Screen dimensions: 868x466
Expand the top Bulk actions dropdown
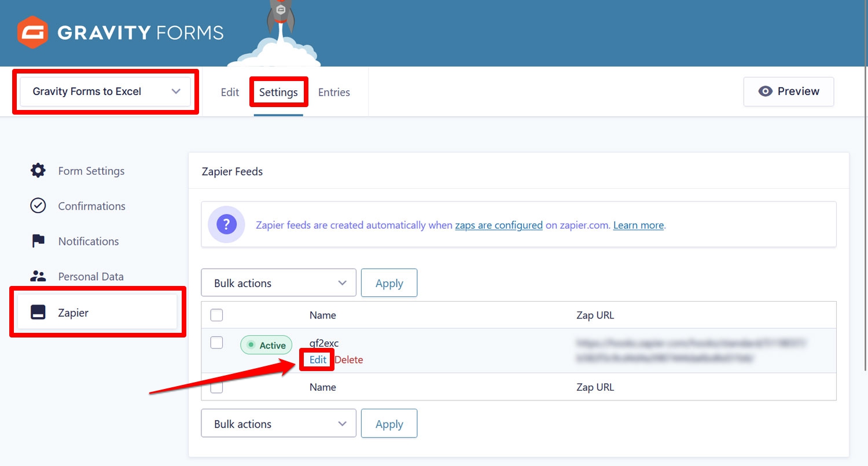(x=279, y=282)
